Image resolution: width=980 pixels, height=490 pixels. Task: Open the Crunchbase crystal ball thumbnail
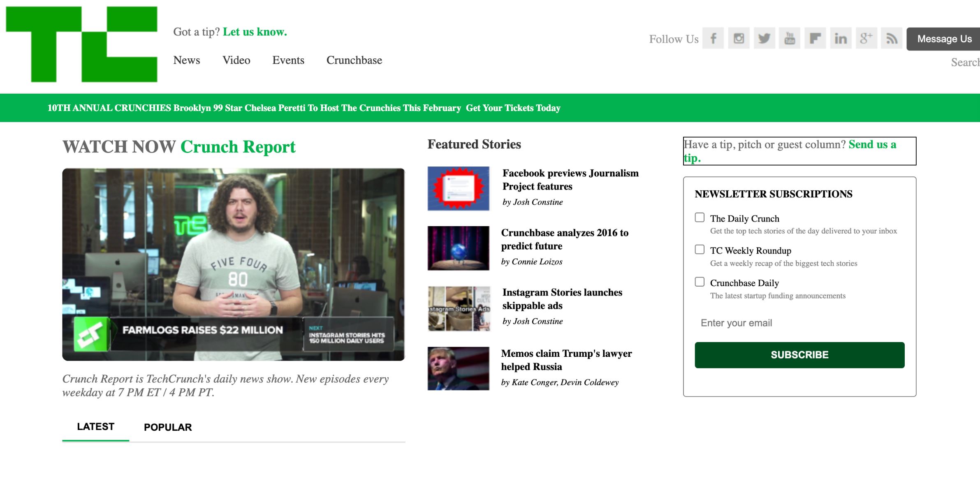click(x=459, y=248)
